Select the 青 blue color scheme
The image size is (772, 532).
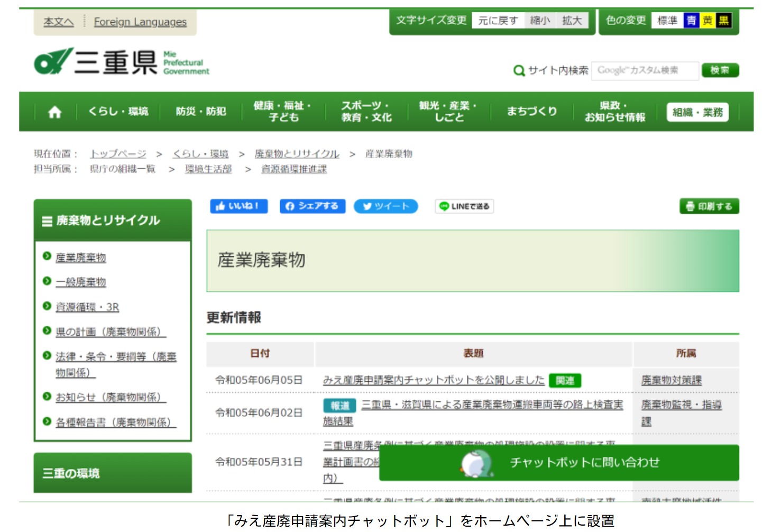point(691,21)
